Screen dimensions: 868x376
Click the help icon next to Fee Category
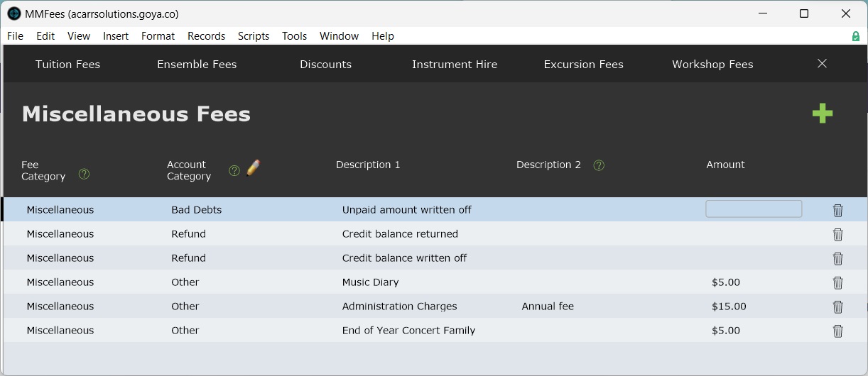point(84,174)
